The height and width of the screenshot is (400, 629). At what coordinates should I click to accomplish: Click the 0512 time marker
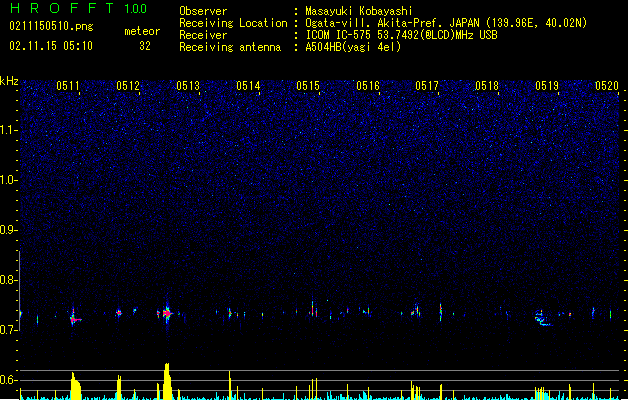tap(128, 86)
